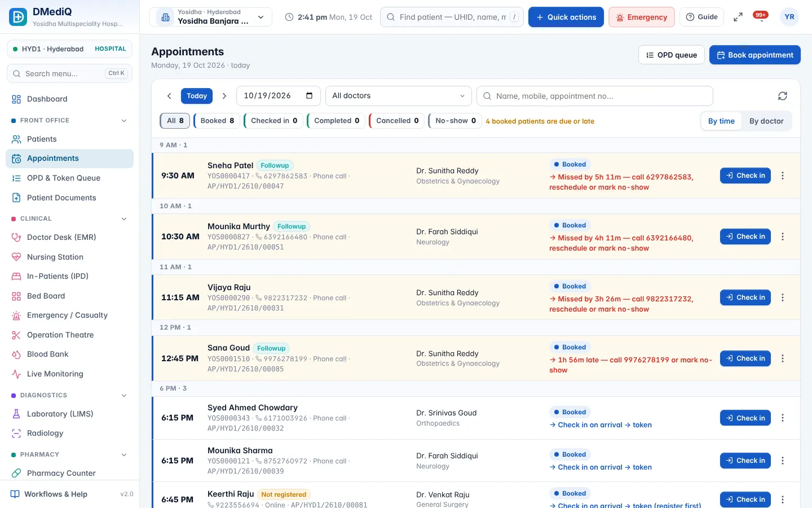This screenshot has width=812, height=508.
Task: Toggle fullscreen expand icon
Action: 738,17
